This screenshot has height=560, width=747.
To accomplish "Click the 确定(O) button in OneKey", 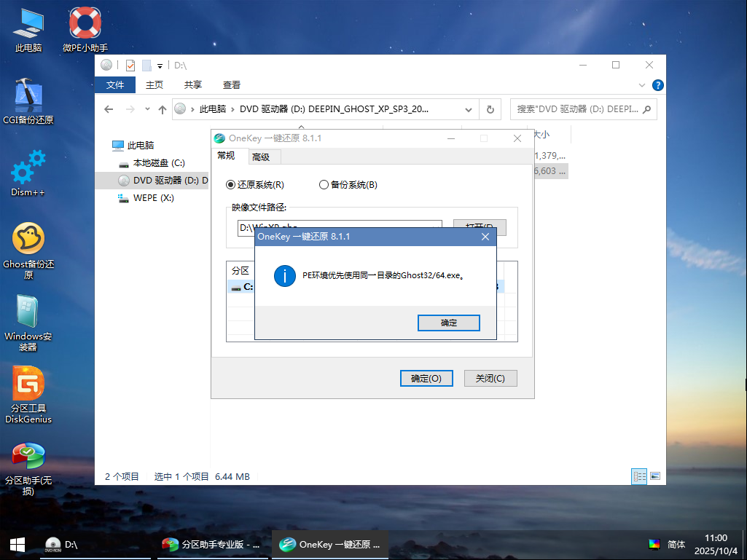I will tap(426, 379).
